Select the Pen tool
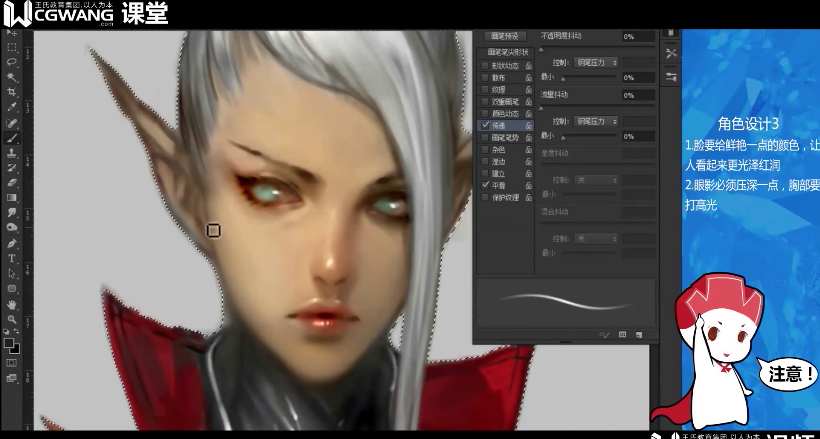The height and width of the screenshot is (439, 820). click(x=12, y=244)
